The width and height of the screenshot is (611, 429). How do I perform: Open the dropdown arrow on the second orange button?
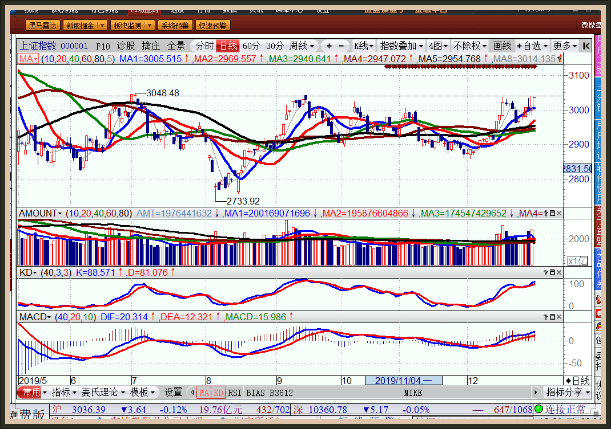pos(102,25)
